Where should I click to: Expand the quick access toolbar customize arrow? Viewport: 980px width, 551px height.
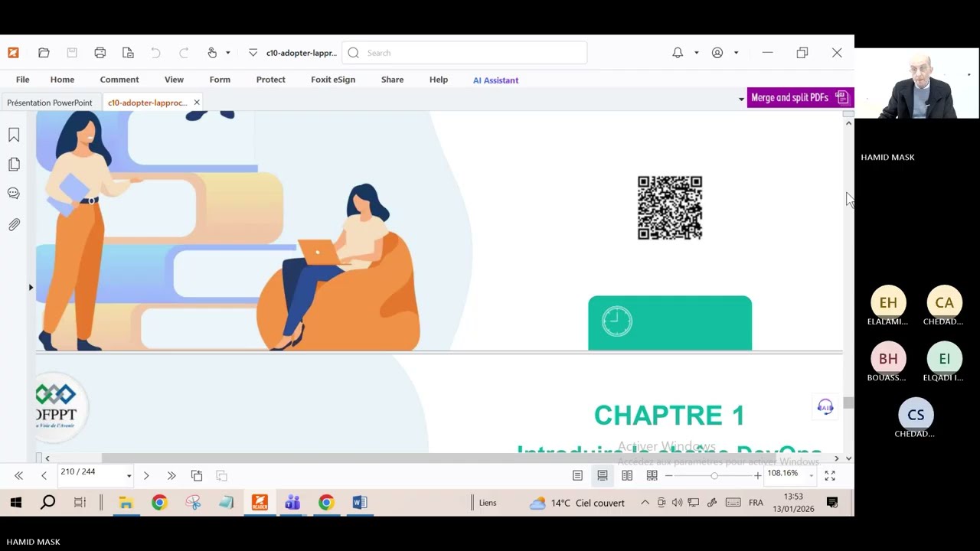(253, 53)
